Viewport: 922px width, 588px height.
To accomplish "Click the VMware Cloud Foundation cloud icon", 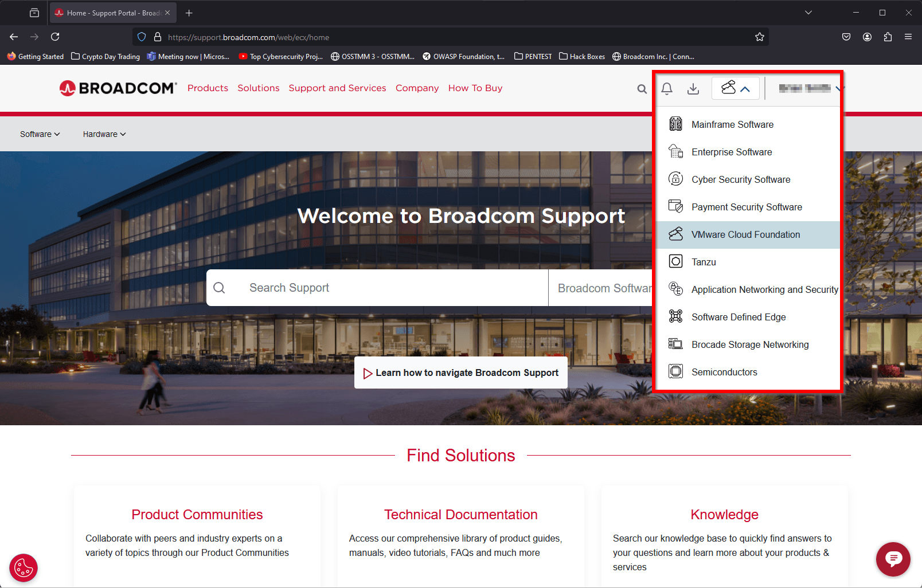I will [x=676, y=234].
